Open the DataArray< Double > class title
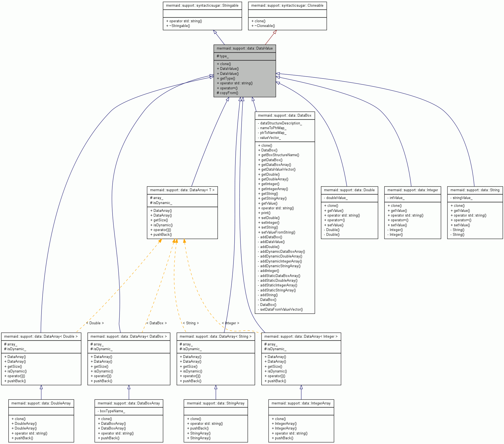 point(41,337)
